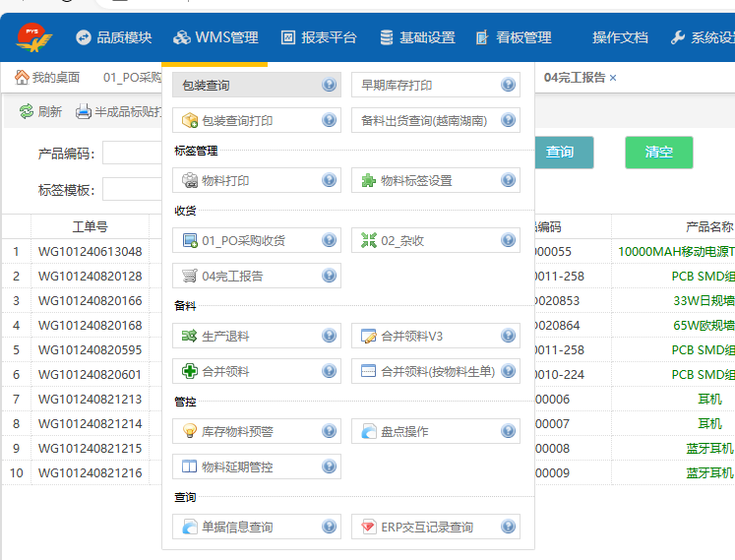The width and height of the screenshot is (735, 560).
Task: Click the help icon beside 包装查询
Action: tap(330, 86)
